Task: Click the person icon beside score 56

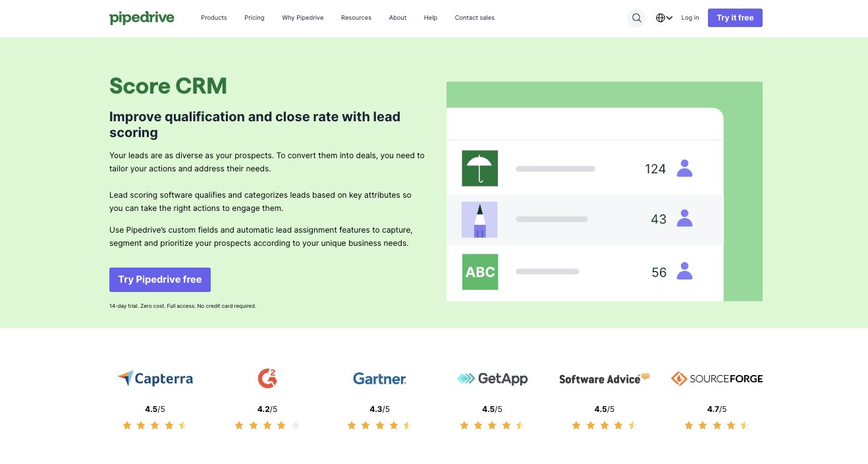Action: point(685,271)
